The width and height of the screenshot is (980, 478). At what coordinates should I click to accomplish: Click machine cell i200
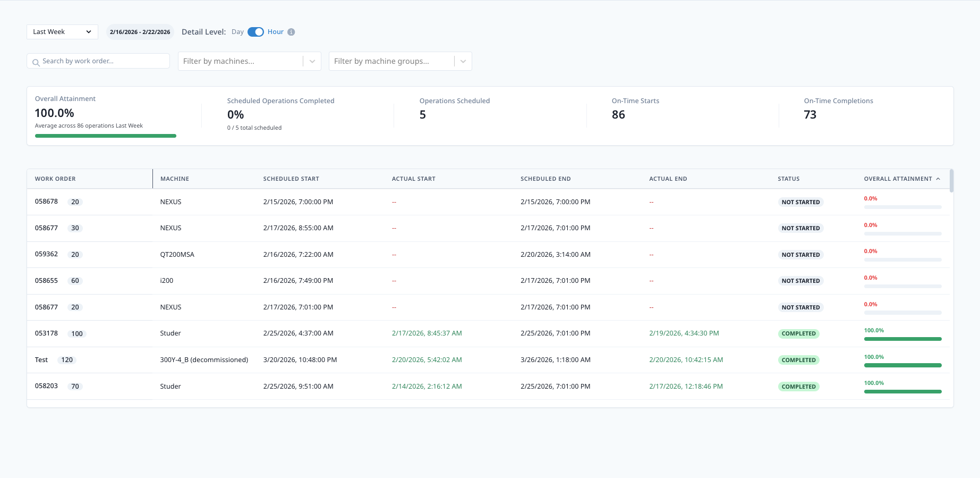click(166, 281)
